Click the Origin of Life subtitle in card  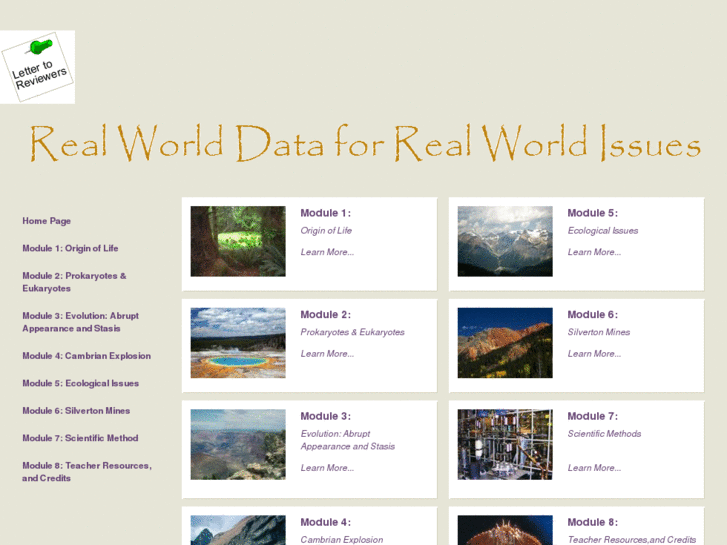pyautogui.click(x=326, y=231)
